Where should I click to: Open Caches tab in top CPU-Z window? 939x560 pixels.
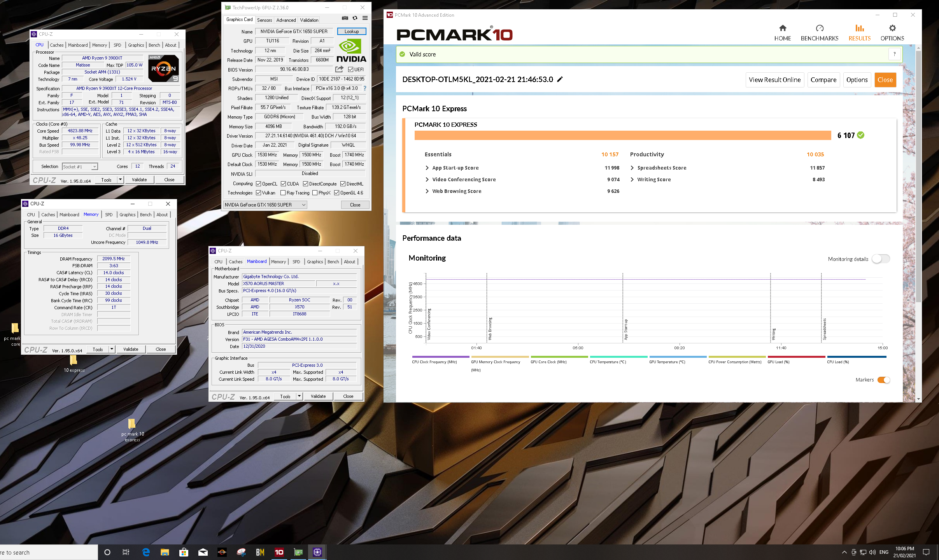56,45
